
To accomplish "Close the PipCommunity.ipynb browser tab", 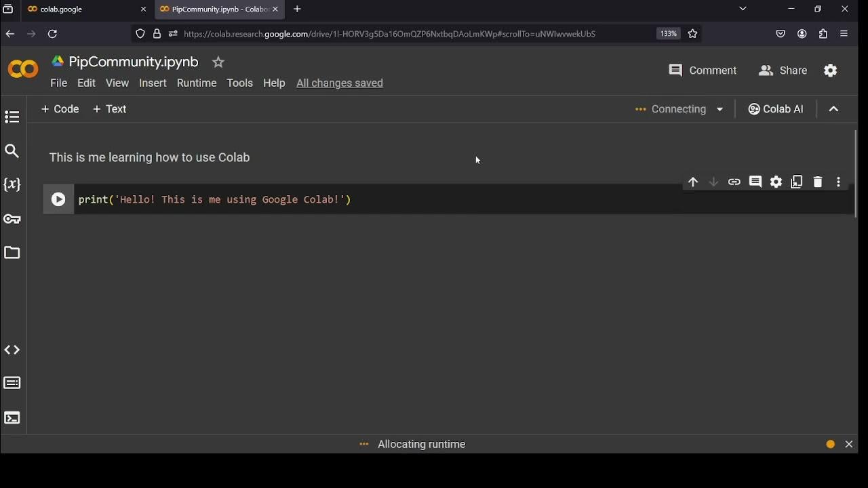I will click(x=275, y=9).
